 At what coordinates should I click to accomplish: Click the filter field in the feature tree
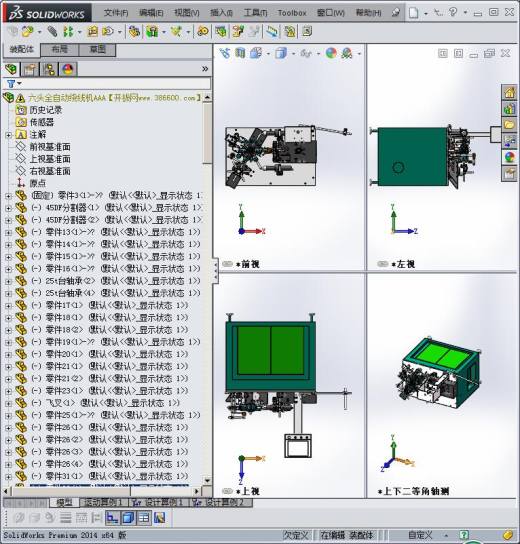coord(107,84)
